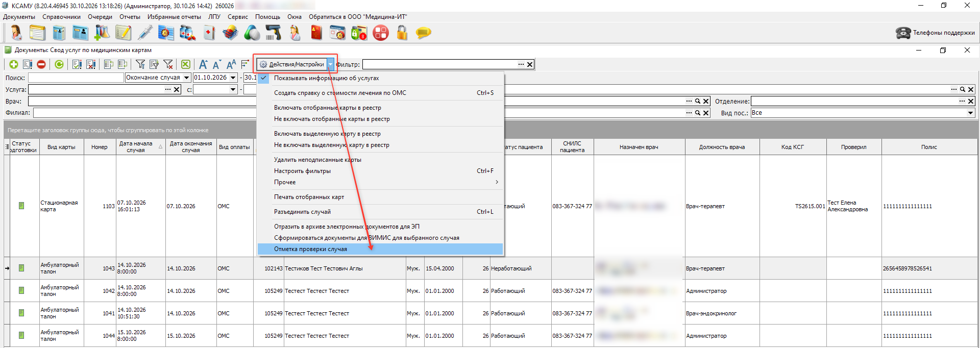Click the barcode scanner toolbar icon
980x348 pixels.
click(x=273, y=33)
